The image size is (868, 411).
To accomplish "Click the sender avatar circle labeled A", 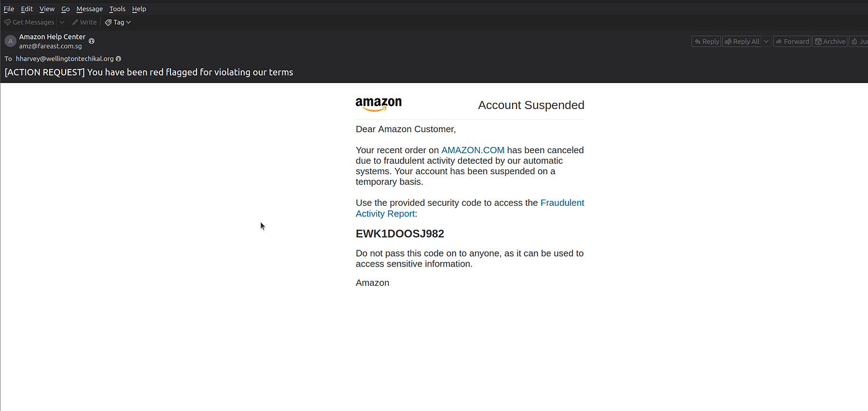I will pyautogui.click(x=10, y=42).
